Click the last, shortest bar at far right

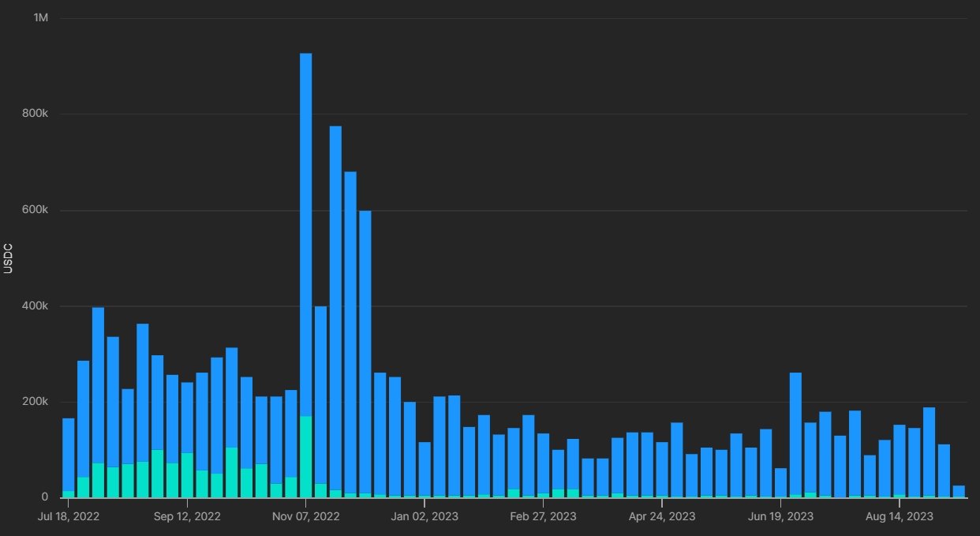pos(959,491)
